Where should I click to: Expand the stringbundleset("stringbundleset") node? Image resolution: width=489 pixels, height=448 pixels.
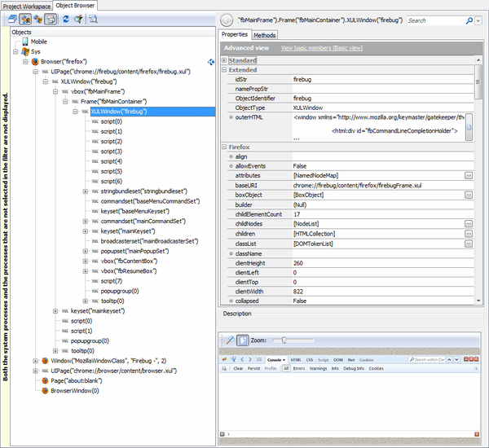click(x=86, y=191)
